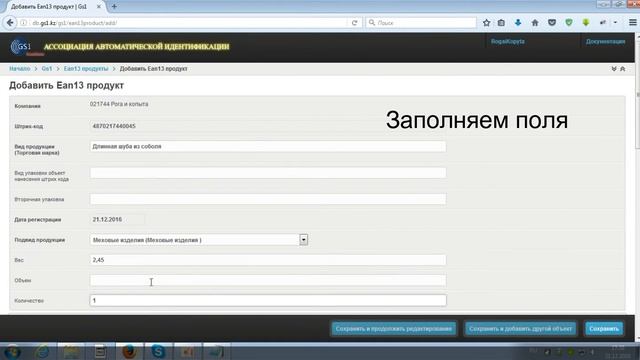The width and height of the screenshot is (640, 360).
Task: Open the Gs1 breadcrumb link
Action: pyautogui.click(x=47, y=69)
